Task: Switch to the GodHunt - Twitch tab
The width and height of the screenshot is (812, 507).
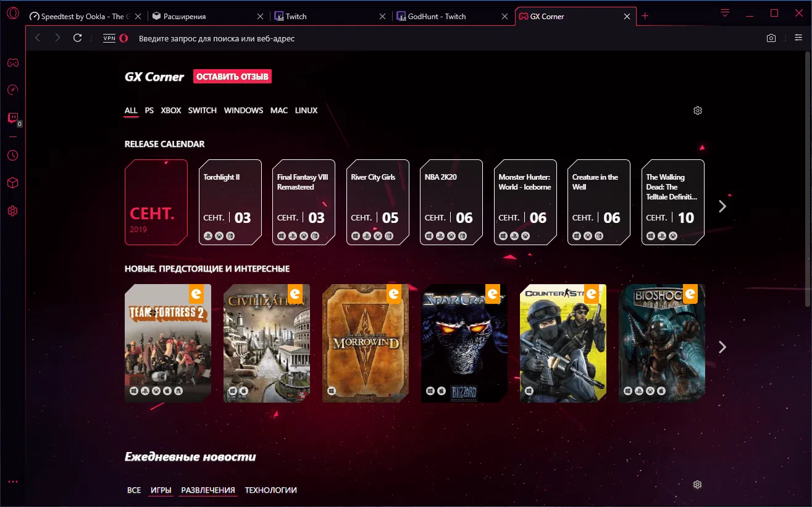Action: (453, 17)
